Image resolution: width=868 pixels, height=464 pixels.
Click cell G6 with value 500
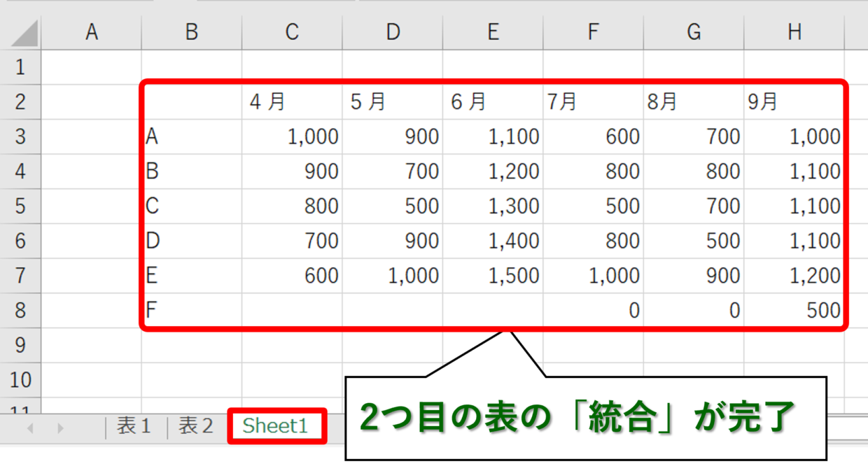[694, 241]
